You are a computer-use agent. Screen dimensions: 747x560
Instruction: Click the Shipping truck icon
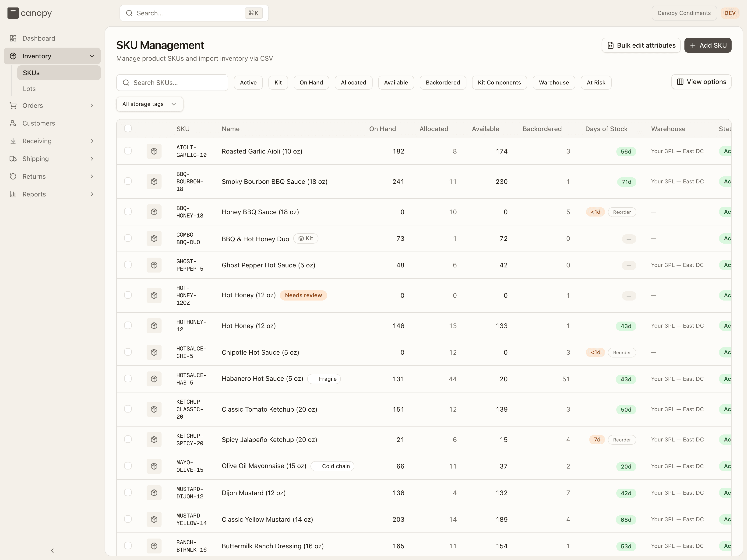pos(13,159)
